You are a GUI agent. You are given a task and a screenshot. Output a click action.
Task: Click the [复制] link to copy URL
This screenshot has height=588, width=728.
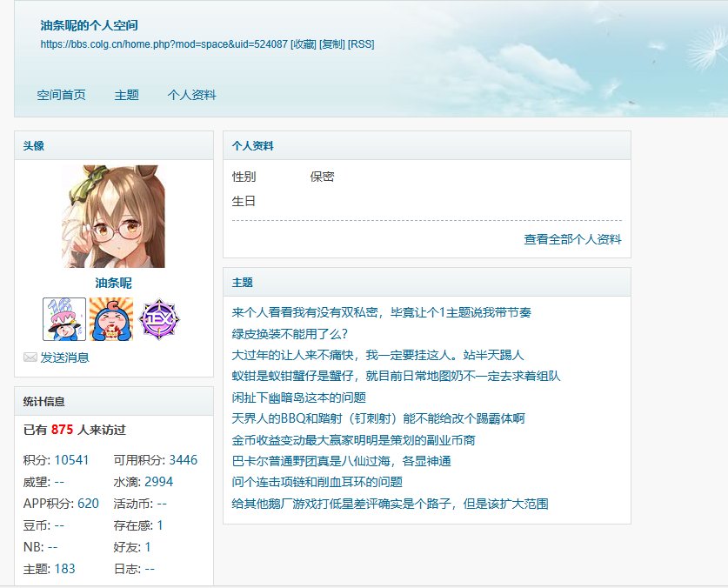332,44
